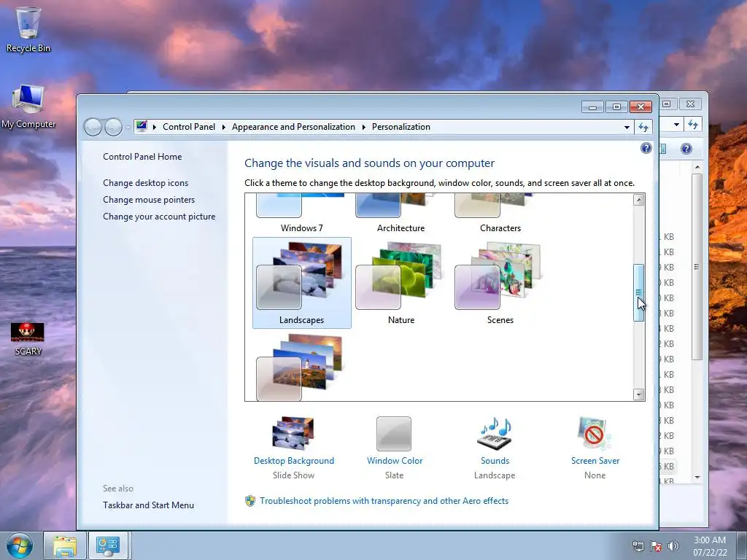Click the Screen Saver icon

[594, 433]
